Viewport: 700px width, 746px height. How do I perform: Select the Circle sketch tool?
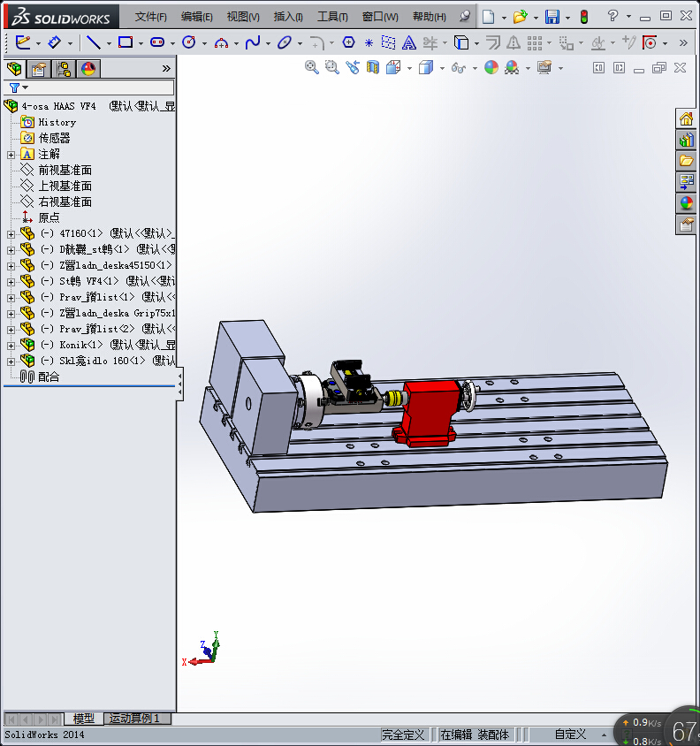tap(189, 42)
